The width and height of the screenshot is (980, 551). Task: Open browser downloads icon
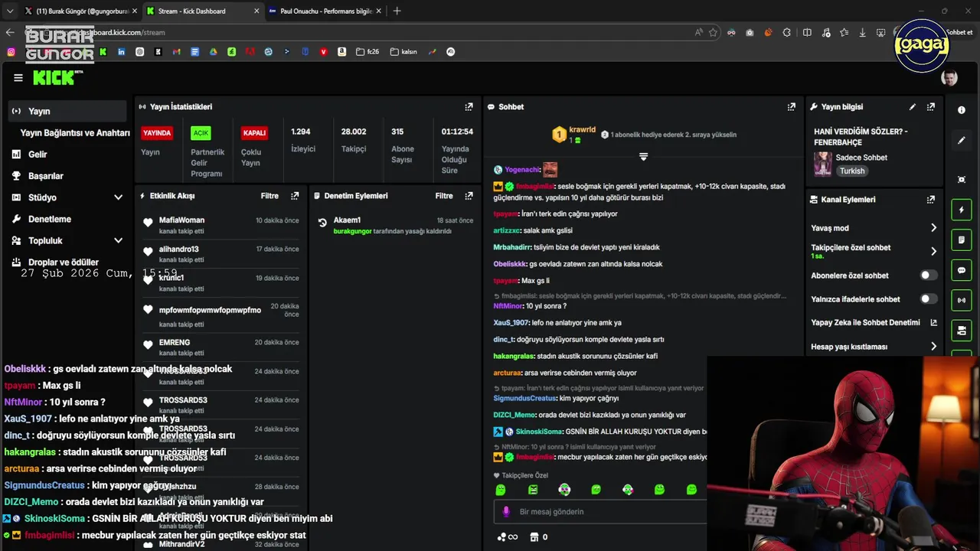coord(862,32)
